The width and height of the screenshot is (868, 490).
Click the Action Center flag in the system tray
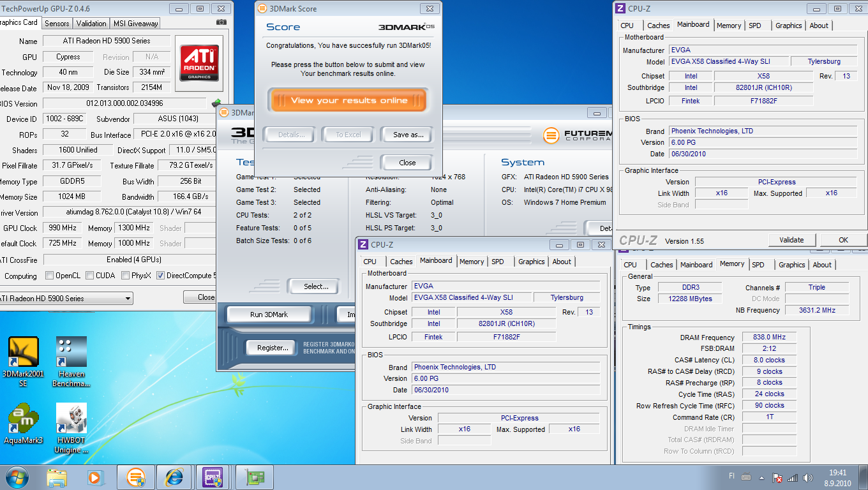coord(777,478)
